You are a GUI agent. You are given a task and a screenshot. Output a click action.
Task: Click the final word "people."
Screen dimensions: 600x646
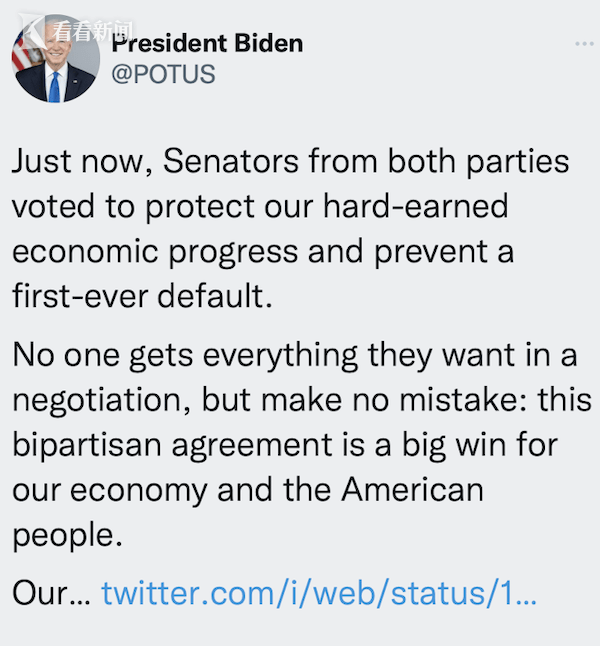(x=68, y=536)
